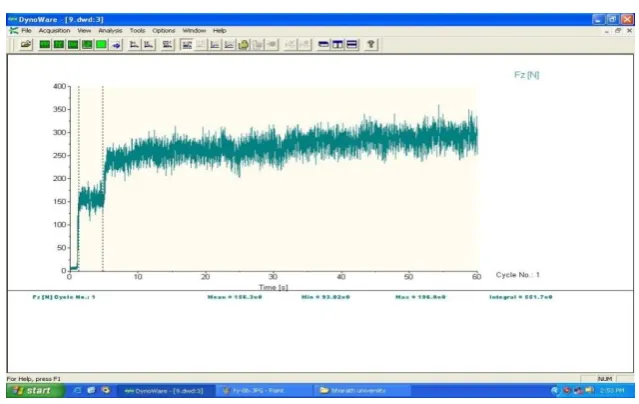
Task: Select the second dotted cursor line on graph
Action: (x=103, y=178)
